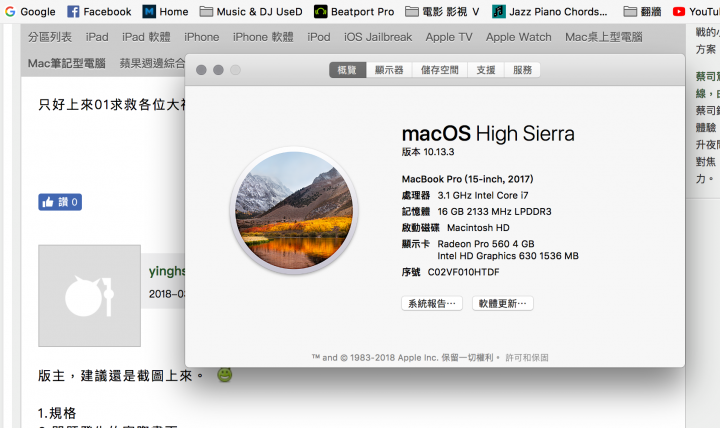
Task: Open the iPhone forum section
Action: coord(202,37)
